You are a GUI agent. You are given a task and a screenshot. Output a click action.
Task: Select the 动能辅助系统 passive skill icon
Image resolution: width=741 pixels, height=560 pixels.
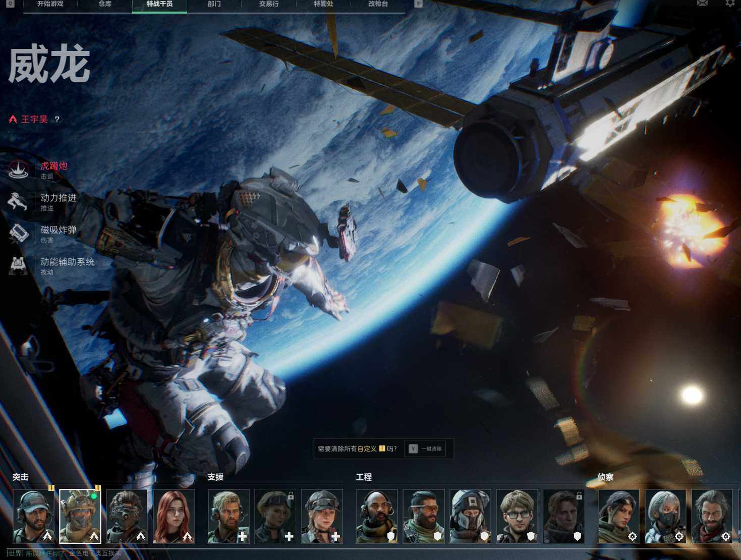pyautogui.click(x=19, y=265)
